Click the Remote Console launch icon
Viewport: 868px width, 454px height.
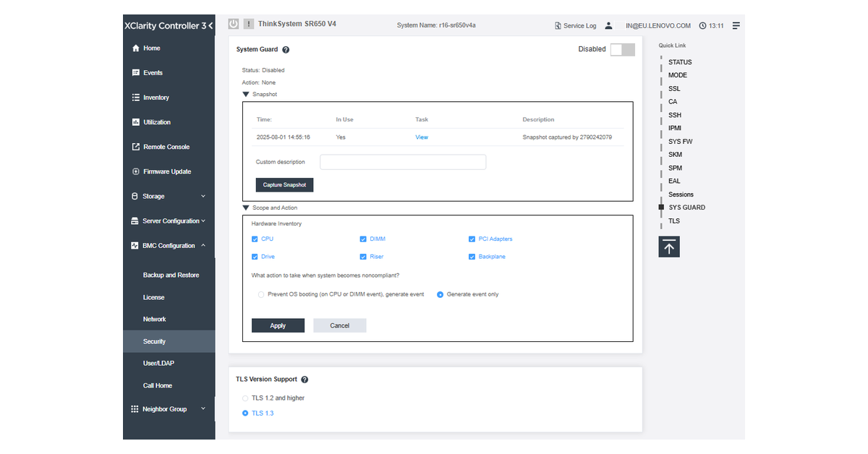click(135, 147)
